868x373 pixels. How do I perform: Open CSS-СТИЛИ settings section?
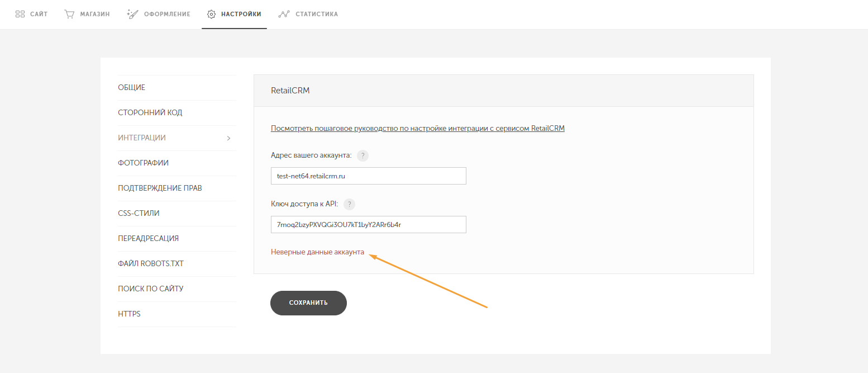click(177, 214)
